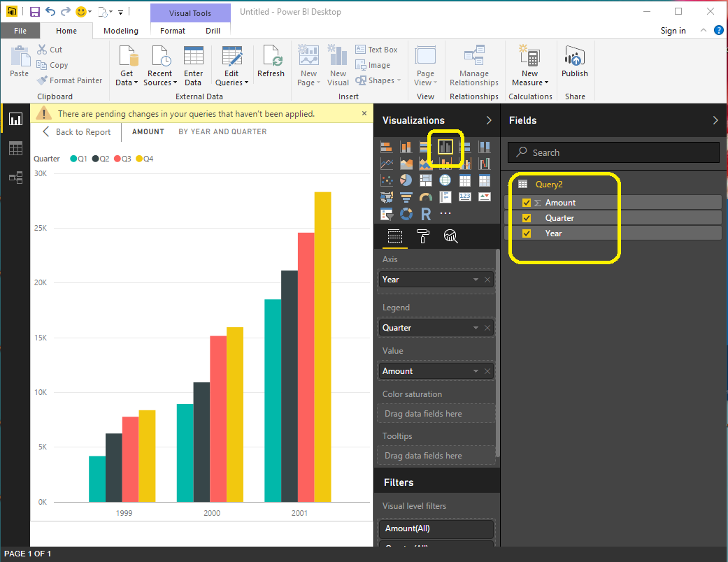Open the Year dropdown in the Axis well
Image resolution: width=728 pixels, height=562 pixels.
475,279
